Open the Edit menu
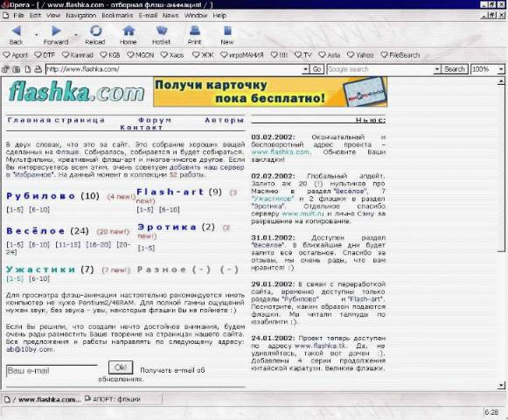 point(35,16)
